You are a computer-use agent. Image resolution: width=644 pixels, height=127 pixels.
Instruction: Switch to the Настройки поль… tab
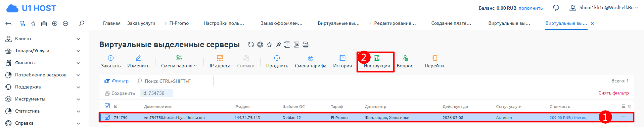click(224, 23)
